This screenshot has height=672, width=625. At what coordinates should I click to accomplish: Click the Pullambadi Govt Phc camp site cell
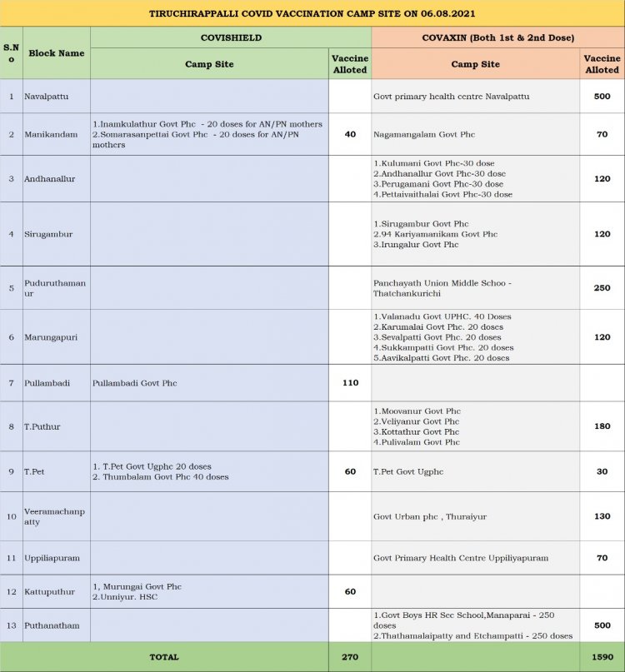[x=209, y=383]
